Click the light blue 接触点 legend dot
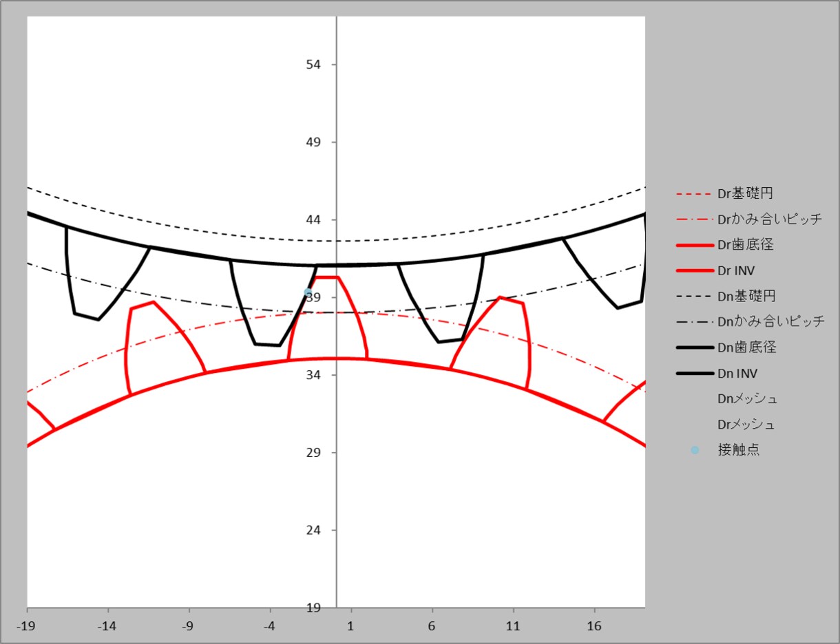This screenshot has width=840, height=644. (695, 451)
